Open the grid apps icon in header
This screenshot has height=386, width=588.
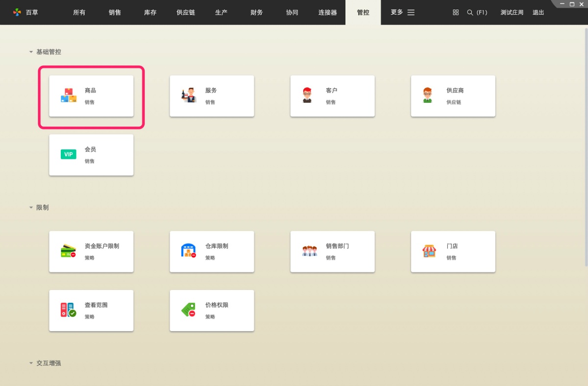point(456,12)
